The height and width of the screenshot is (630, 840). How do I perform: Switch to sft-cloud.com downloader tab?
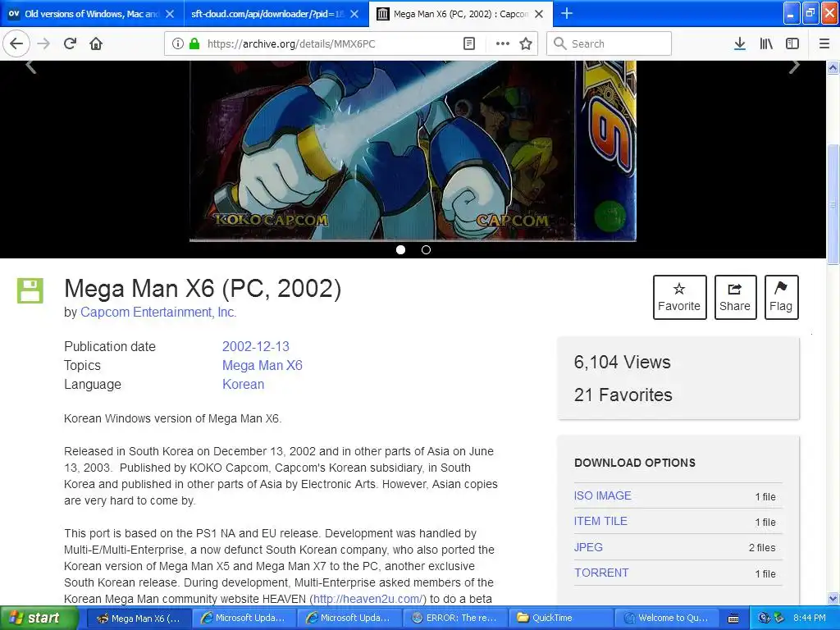click(268, 14)
